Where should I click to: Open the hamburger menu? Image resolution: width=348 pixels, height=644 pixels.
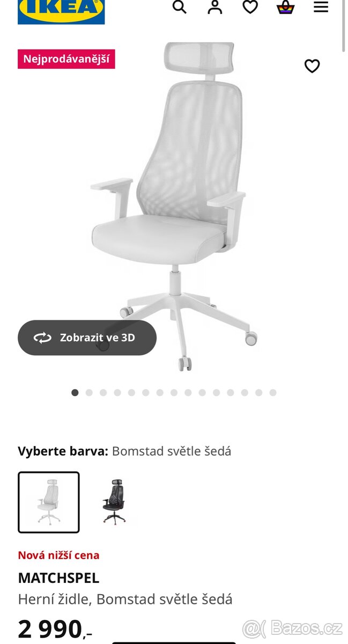(x=321, y=7)
